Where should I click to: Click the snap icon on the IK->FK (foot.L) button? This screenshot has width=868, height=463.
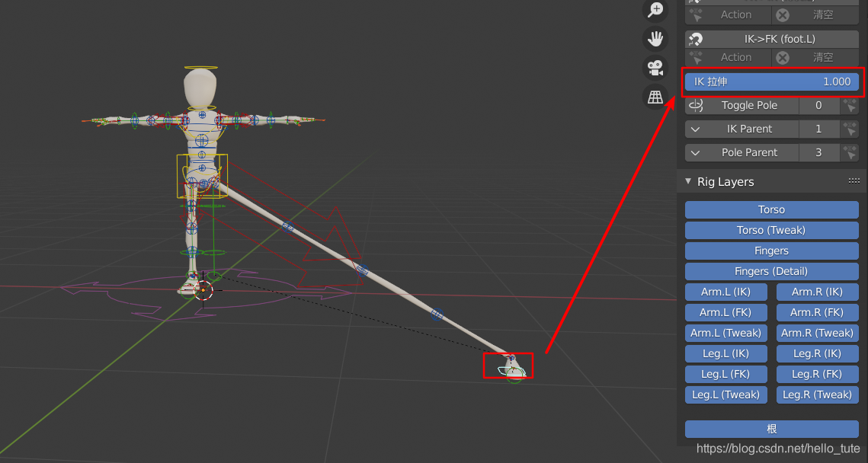(697, 40)
